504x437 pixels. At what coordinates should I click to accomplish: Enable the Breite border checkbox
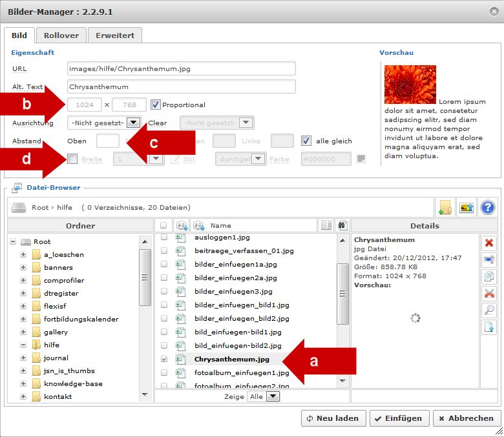pyautogui.click(x=72, y=159)
